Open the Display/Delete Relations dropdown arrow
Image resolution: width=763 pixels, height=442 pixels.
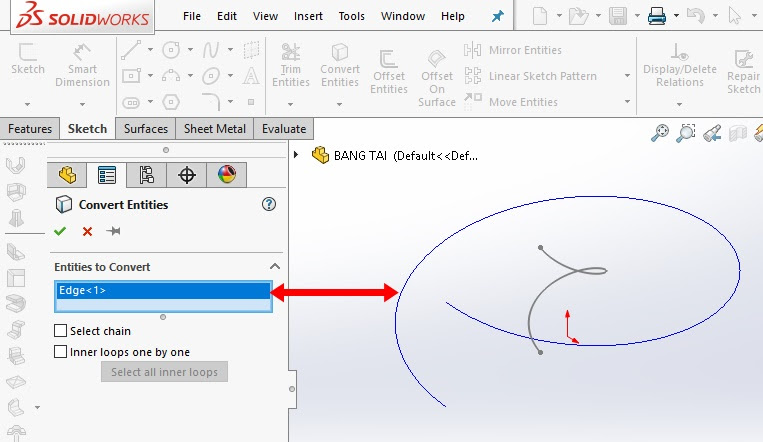[x=679, y=104]
